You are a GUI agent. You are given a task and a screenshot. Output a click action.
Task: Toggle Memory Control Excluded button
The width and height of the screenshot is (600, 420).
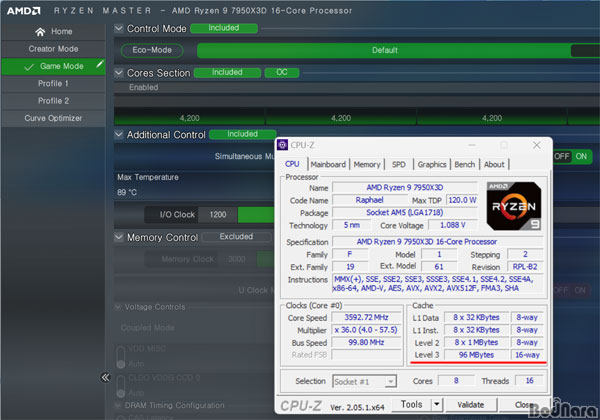(x=236, y=237)
